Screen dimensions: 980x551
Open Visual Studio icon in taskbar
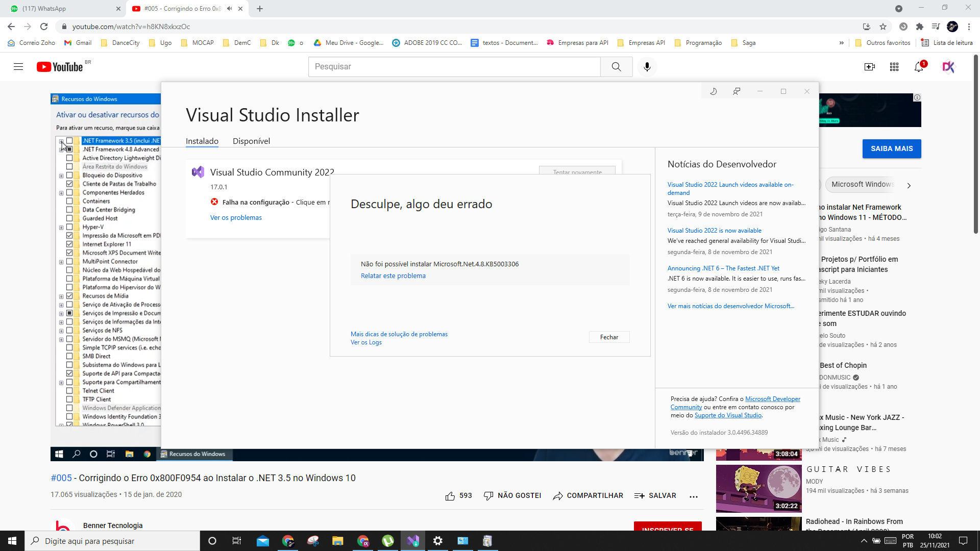tap(413, 541)
